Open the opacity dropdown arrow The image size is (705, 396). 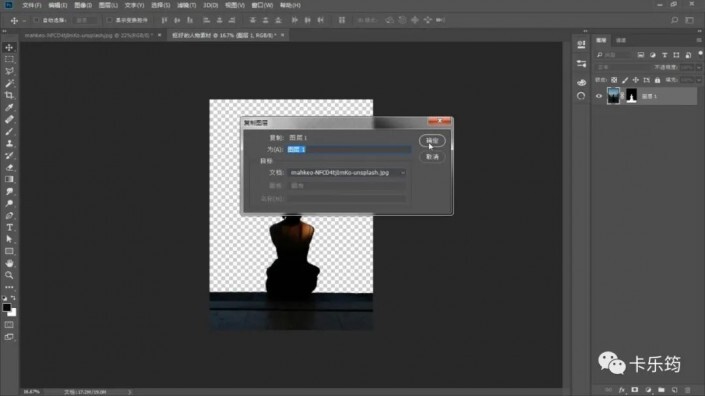699,67
